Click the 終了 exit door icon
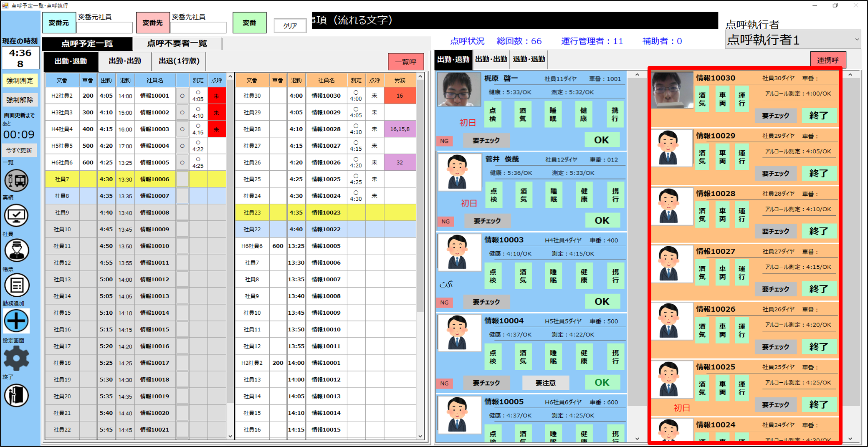This screenshot has width=868, height=447. [16, 395]
